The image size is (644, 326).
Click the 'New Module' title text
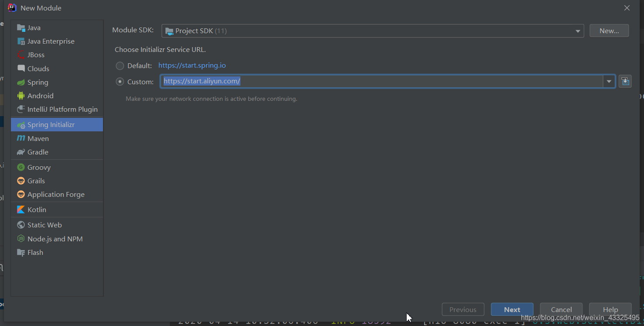(41, 8)
